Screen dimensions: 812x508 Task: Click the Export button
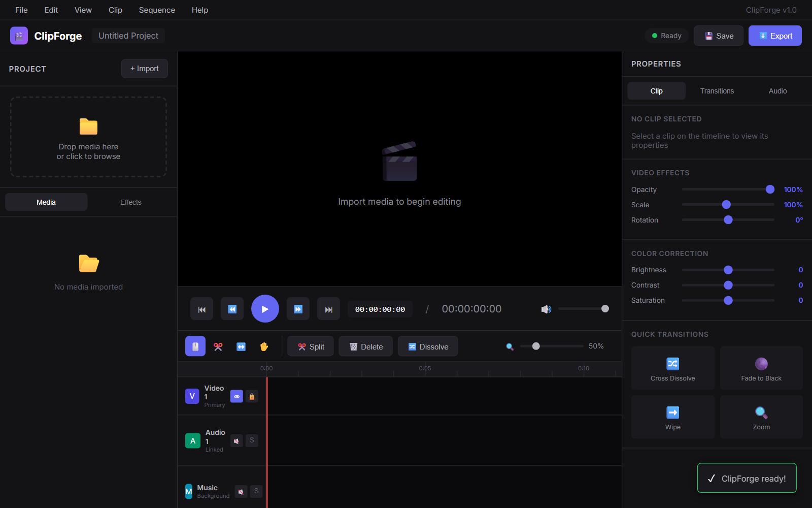click(x=775, y=36)
